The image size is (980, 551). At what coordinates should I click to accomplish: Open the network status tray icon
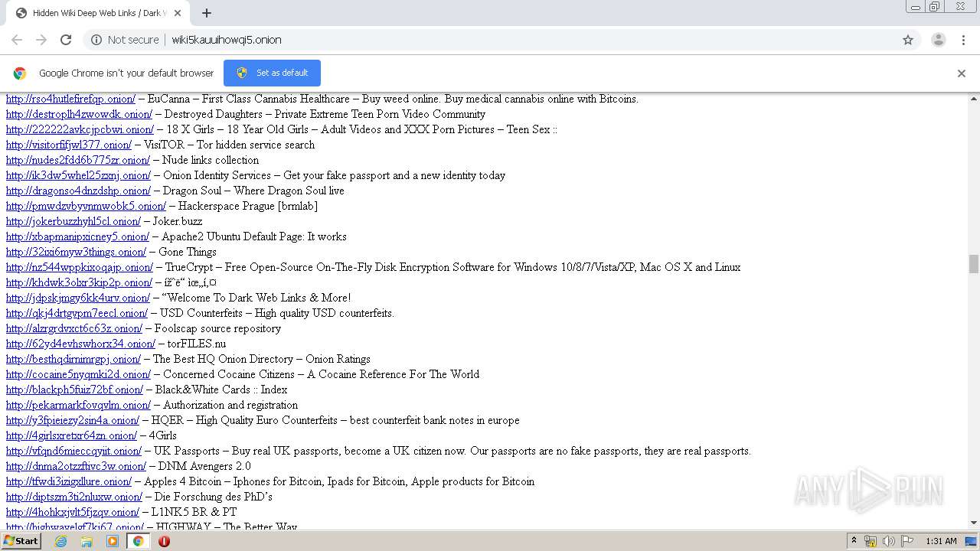(871, 541)
